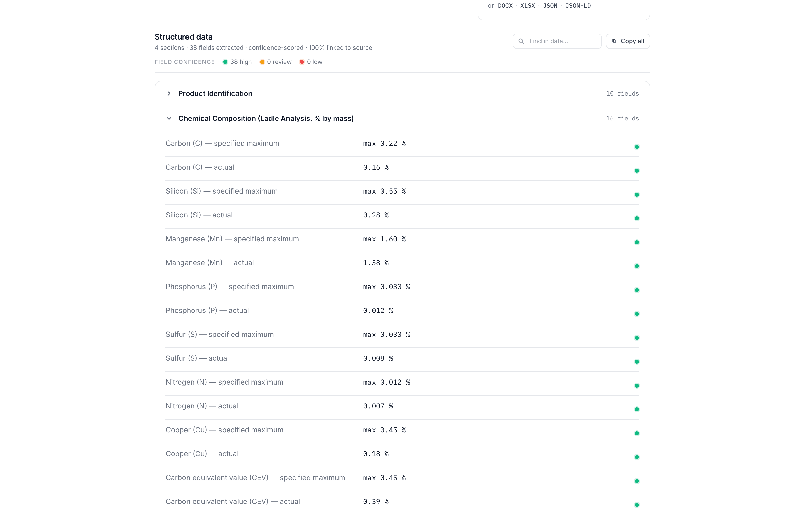Click the confidence dot for CEV specified maximum
Viewport: 812px width, 508px height.
tap(636, 481)
